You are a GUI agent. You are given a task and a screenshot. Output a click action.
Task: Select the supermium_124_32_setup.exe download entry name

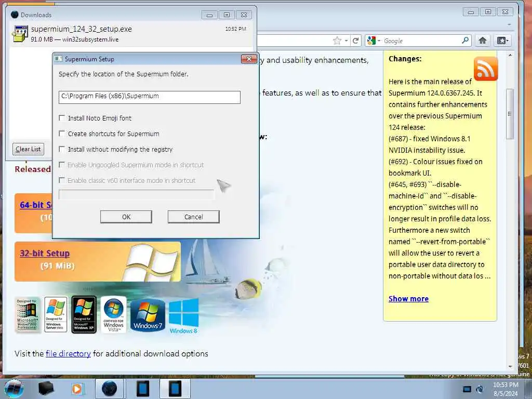[x=82, y=29]
